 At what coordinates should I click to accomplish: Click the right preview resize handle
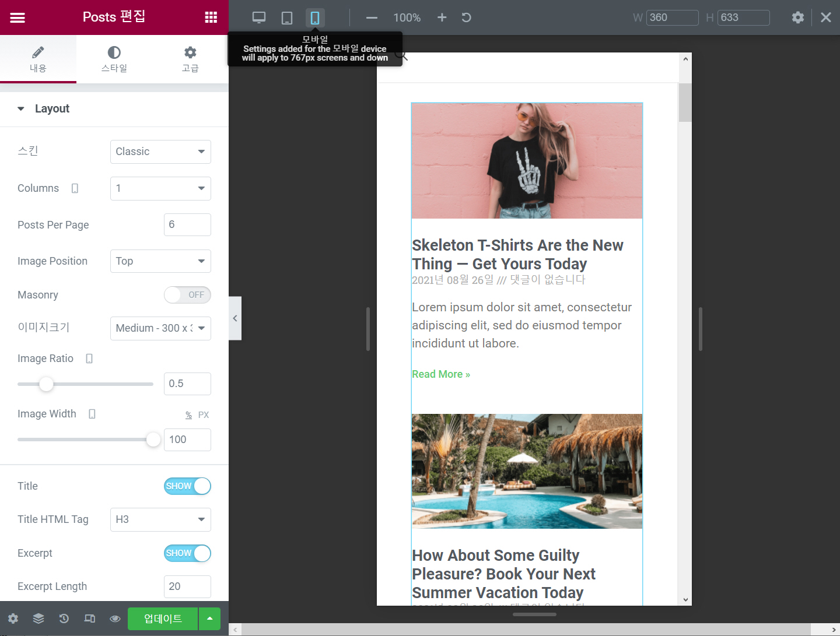pos(700,329)
